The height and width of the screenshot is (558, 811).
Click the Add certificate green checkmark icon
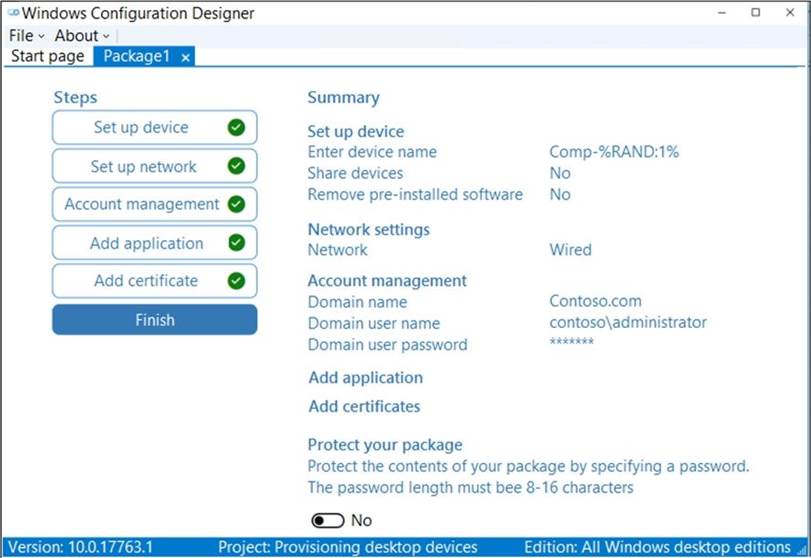(236, 281)
